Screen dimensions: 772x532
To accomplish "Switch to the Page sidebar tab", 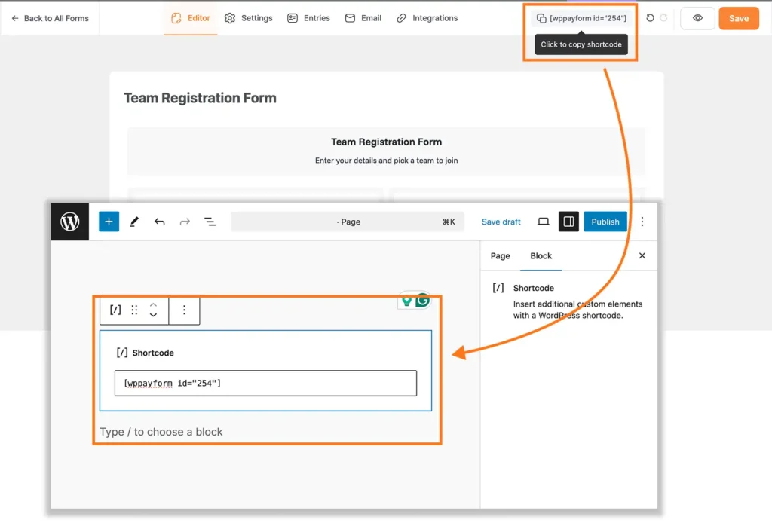I will coord(501,256).
